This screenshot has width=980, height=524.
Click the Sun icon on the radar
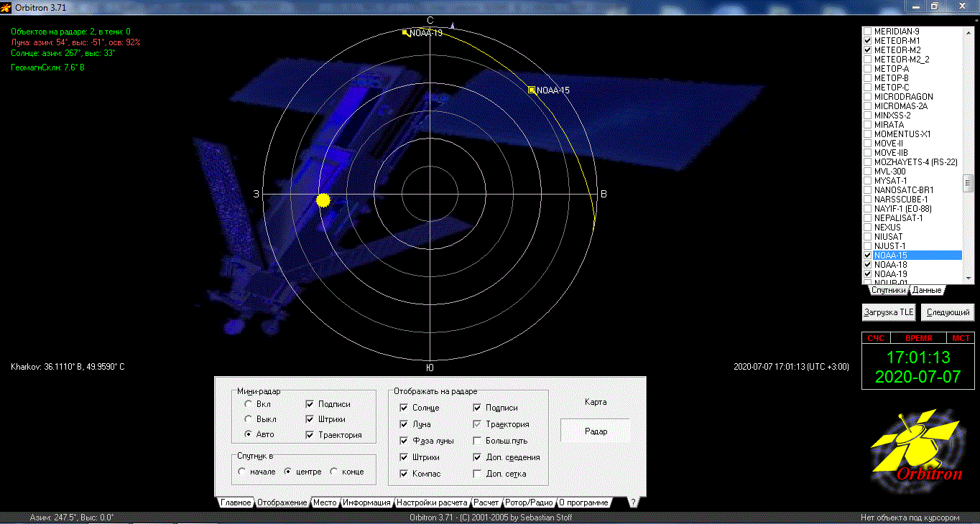323,200
